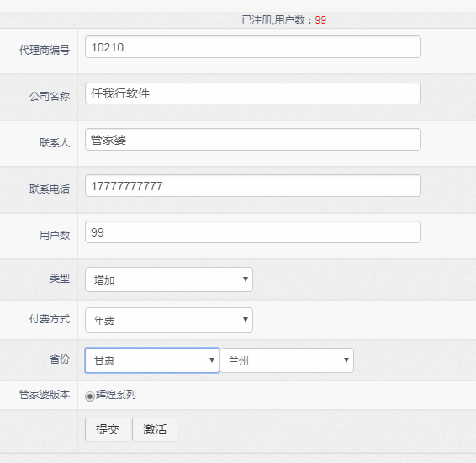Open the 类型 dropdown showing 增加

point(169,279)
